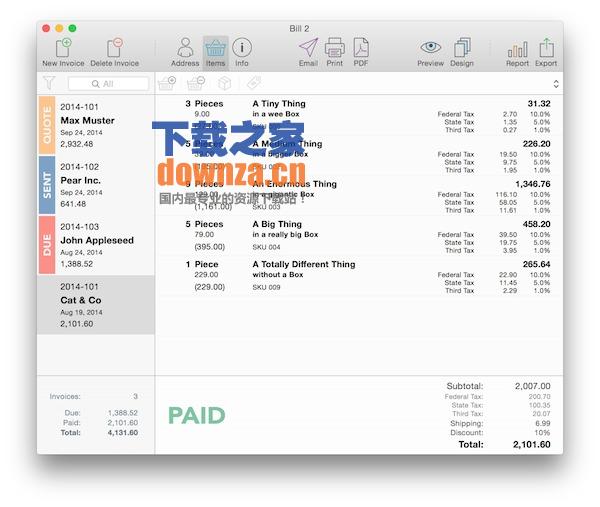This screenshot has width=600, height=507.
Task: Click the 1,346.76 item total
Action: (x=533, y=184)
